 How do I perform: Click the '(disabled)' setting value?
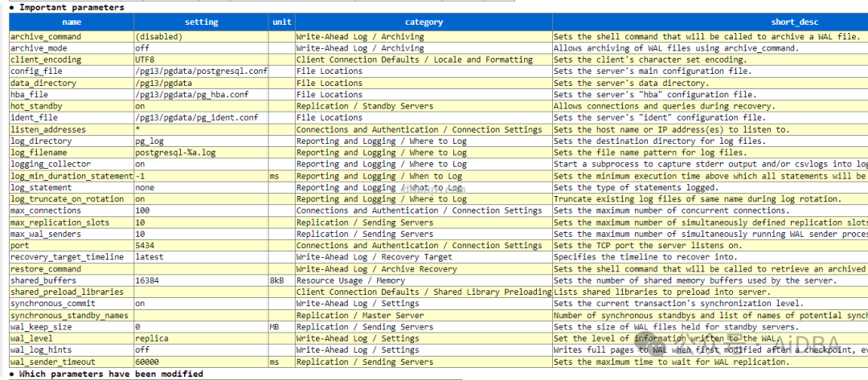click(x=158, y=36)
